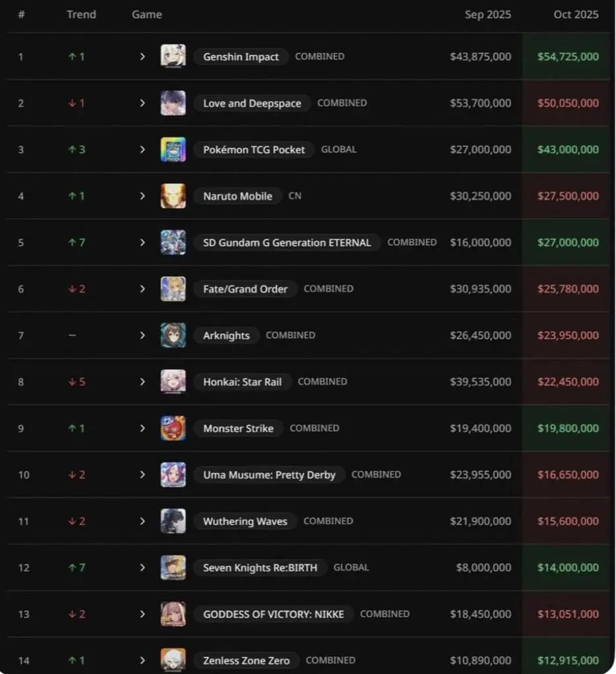
Task: Click the Naruto Mobile game icon
Action: 173,196
